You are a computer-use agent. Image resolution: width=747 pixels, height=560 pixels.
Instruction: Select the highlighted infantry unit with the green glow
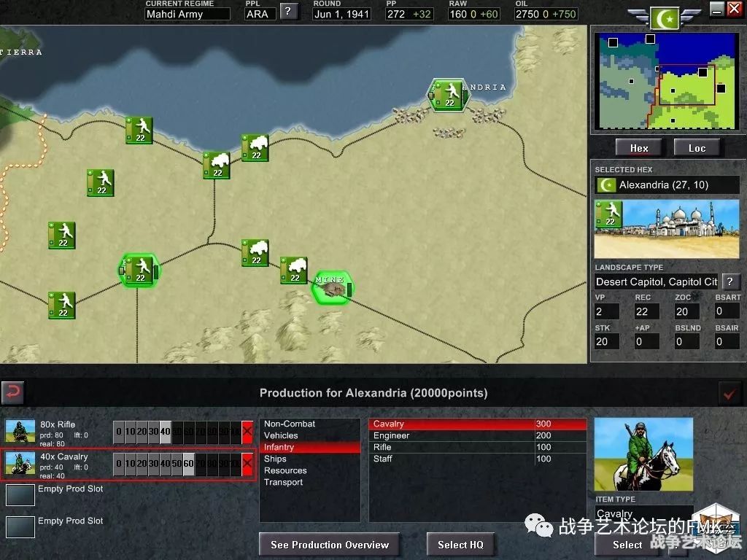[139, 270]
